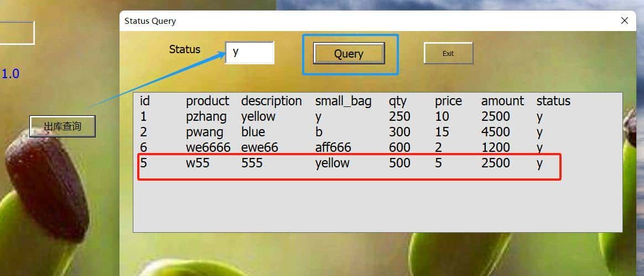Click the 555 description cell

252,163
